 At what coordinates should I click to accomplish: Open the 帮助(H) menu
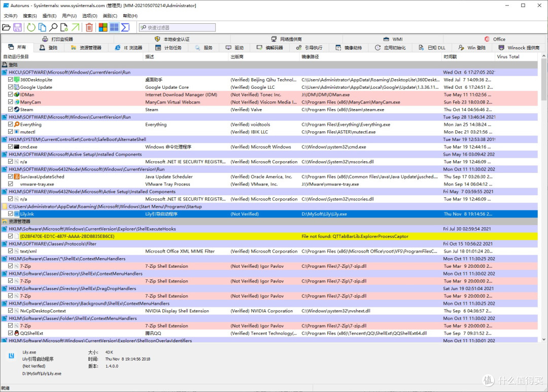point(130,16)
